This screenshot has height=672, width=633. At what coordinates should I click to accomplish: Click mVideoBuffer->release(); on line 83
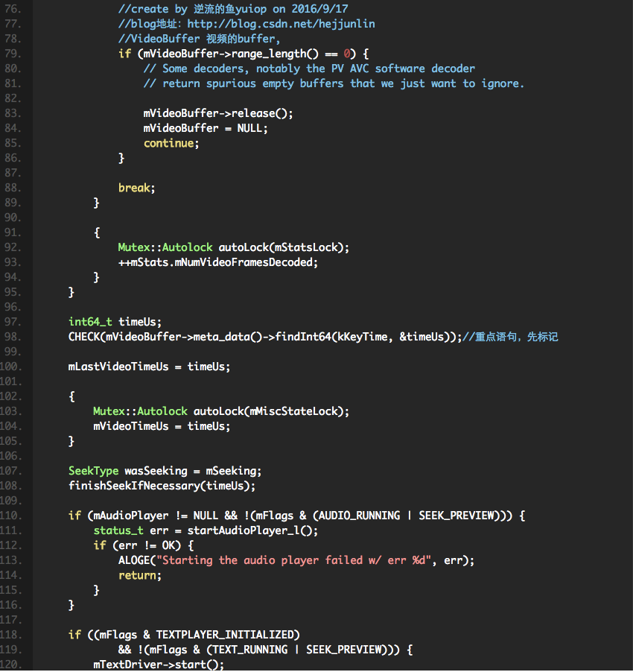tap(218, 113)
